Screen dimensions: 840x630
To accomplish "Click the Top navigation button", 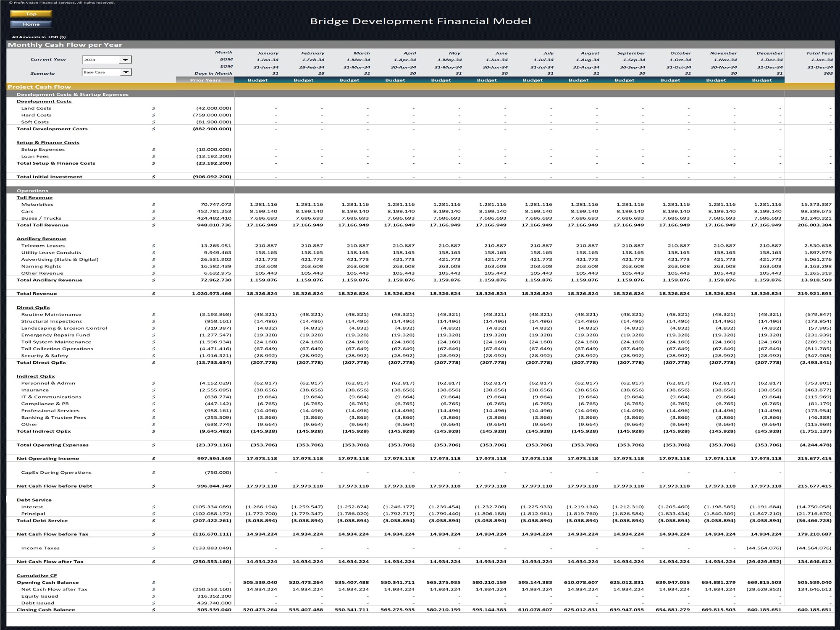I will pyautogui.click(x=31, y=13).
